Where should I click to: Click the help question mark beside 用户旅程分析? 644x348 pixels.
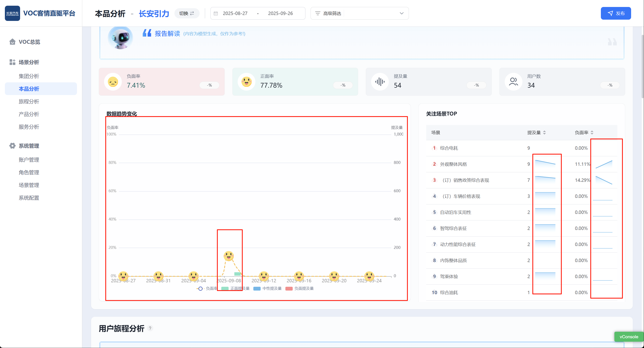coord(150,328)
